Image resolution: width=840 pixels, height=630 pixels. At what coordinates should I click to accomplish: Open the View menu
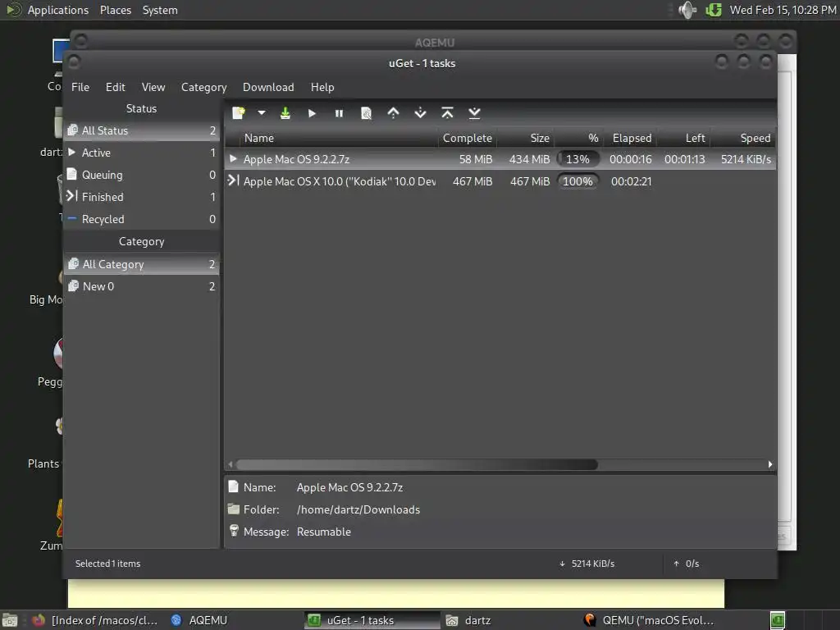[153, 87]
